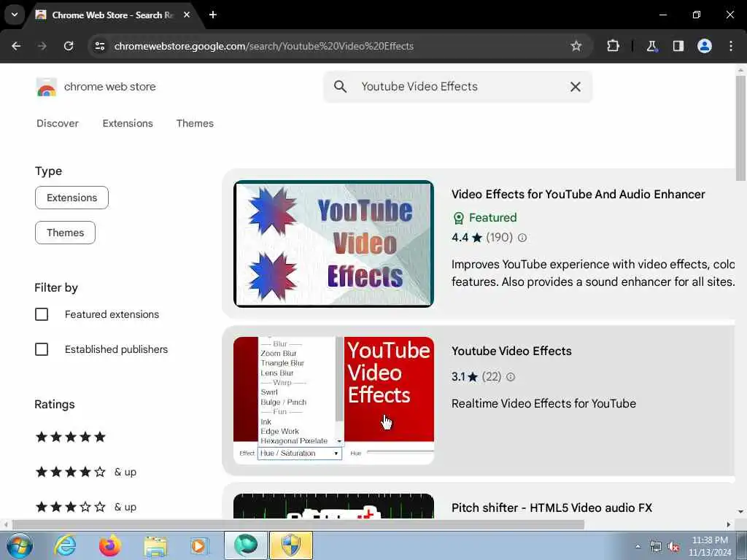Click the Pitch shifter thumbnail image
Image resolution: width=747 pixels, height=560 pixels.
click(333, 506)
